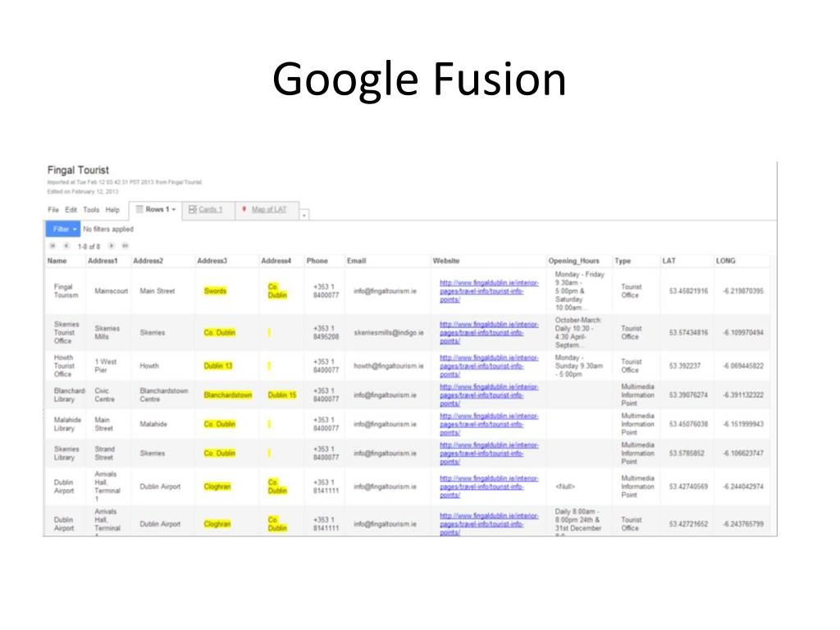
Task: Click the Address1 column header
Action: (x=103, y=261)
